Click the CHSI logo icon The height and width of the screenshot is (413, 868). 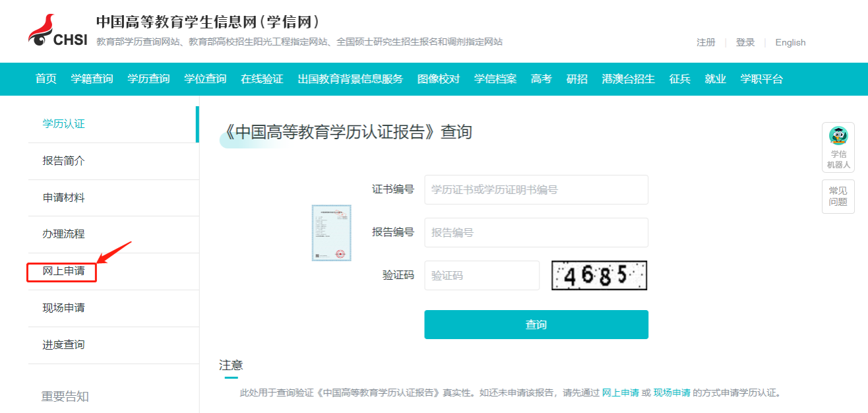(57, 31)
